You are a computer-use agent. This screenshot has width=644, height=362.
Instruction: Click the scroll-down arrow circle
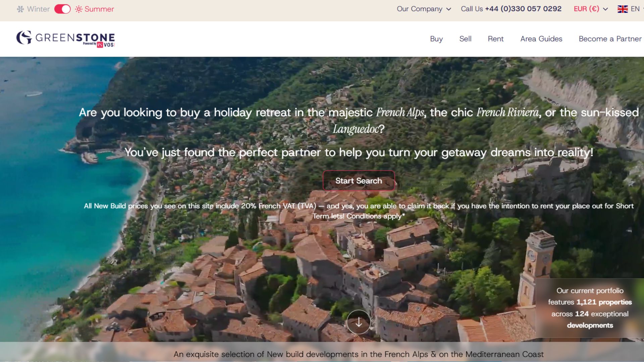pos(359,322)
